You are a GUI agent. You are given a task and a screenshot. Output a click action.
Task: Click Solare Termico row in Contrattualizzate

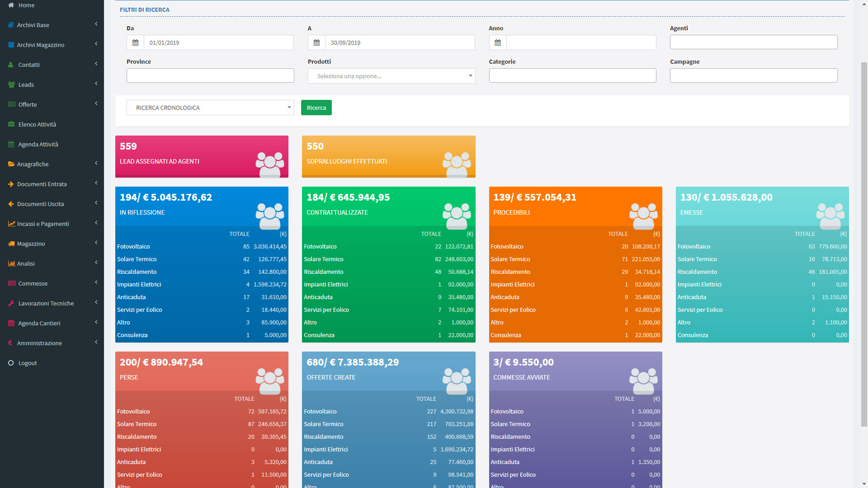click(x=389, y=259)
